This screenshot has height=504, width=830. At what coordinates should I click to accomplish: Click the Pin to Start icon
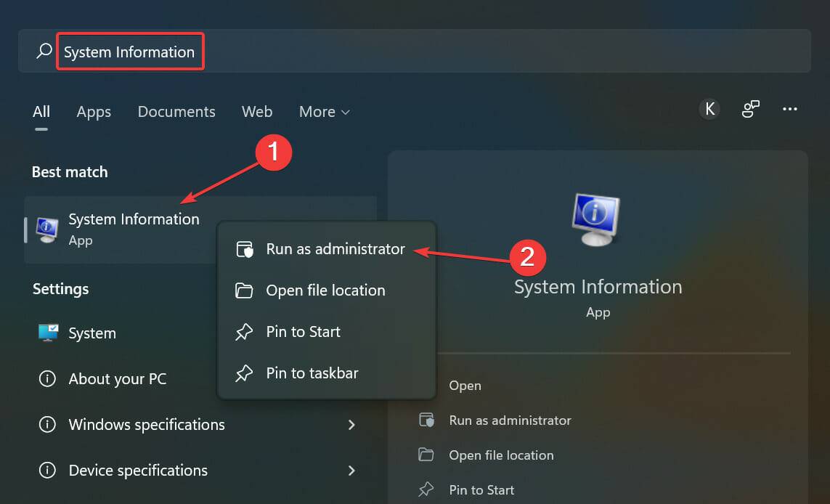pos(243,331)
